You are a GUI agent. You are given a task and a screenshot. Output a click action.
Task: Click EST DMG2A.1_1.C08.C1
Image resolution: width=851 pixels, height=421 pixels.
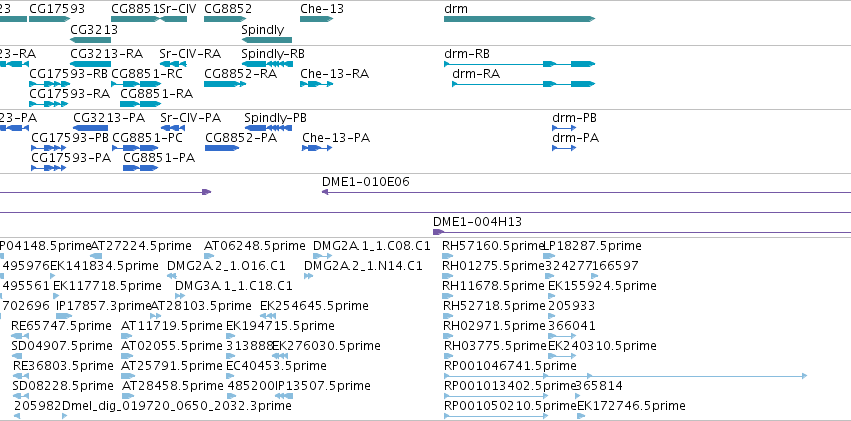point(372,246)
